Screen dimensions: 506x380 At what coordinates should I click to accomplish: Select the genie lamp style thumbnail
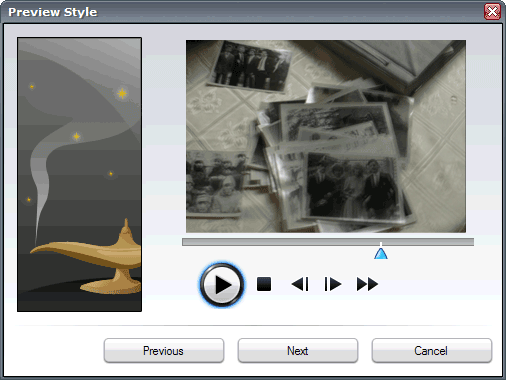(79, 174)
